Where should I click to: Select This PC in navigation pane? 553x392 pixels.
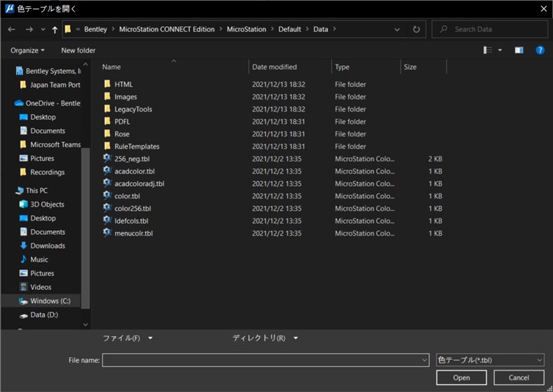pyautogui.click(x=32, y=191)
